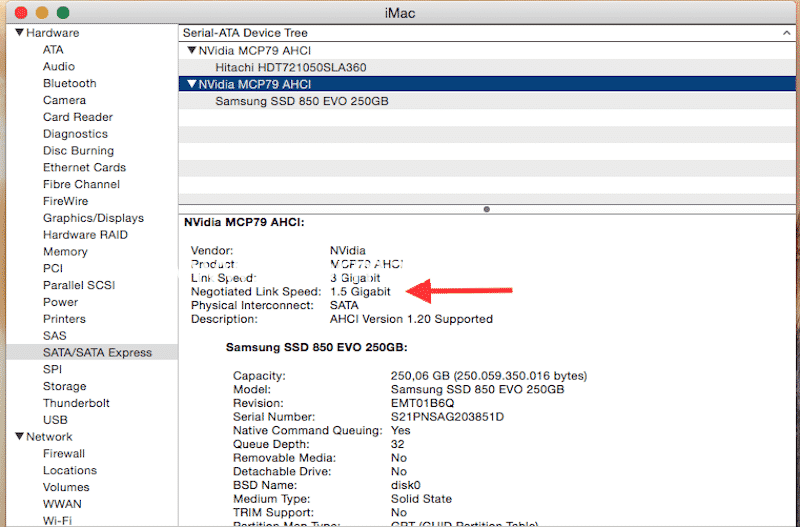Collapse the Network section in sidebar

19,436
